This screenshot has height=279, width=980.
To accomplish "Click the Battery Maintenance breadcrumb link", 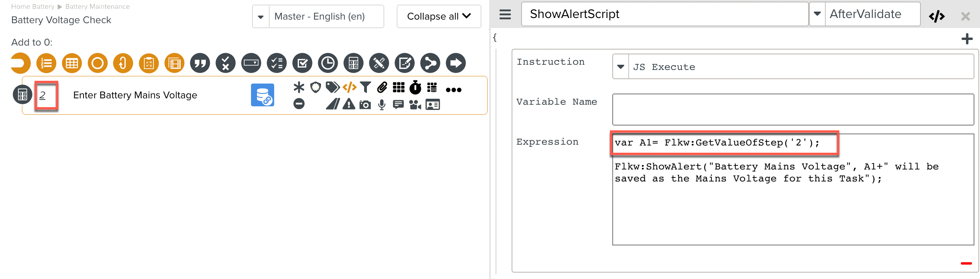I will pos(98,6).
